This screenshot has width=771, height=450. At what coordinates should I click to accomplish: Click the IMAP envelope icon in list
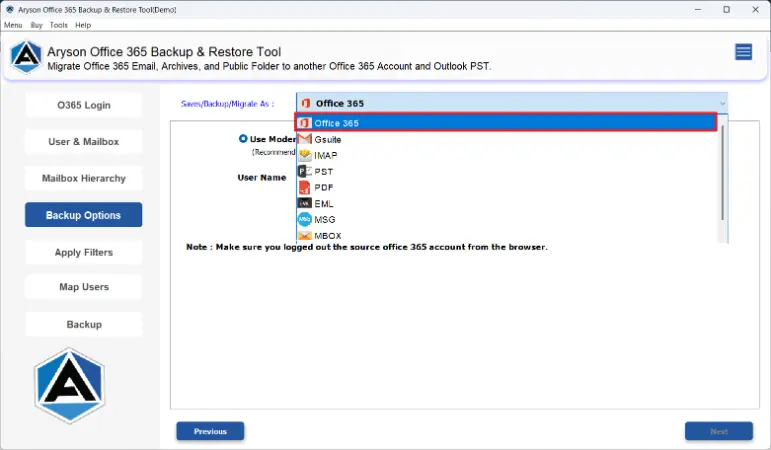click(x=305, y=155)
